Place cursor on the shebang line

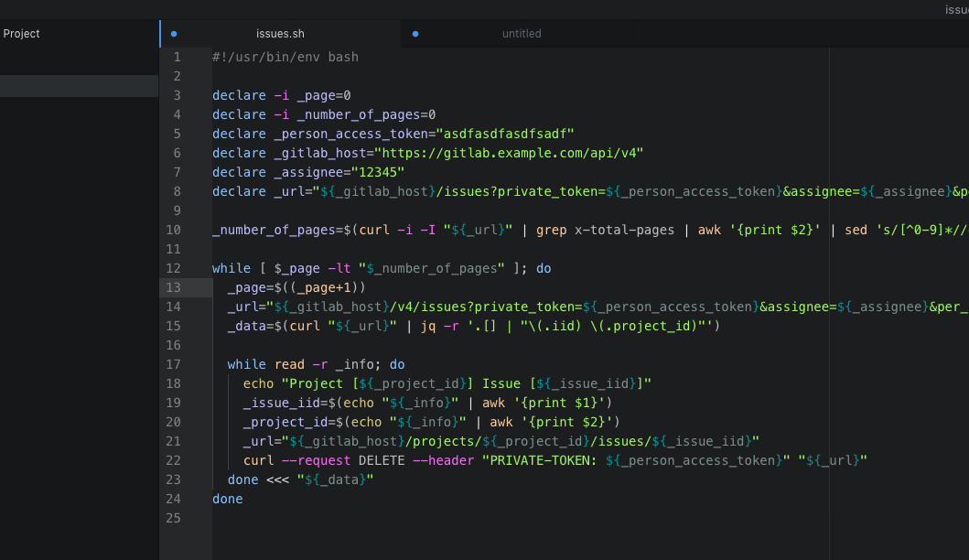pos(285,56)
